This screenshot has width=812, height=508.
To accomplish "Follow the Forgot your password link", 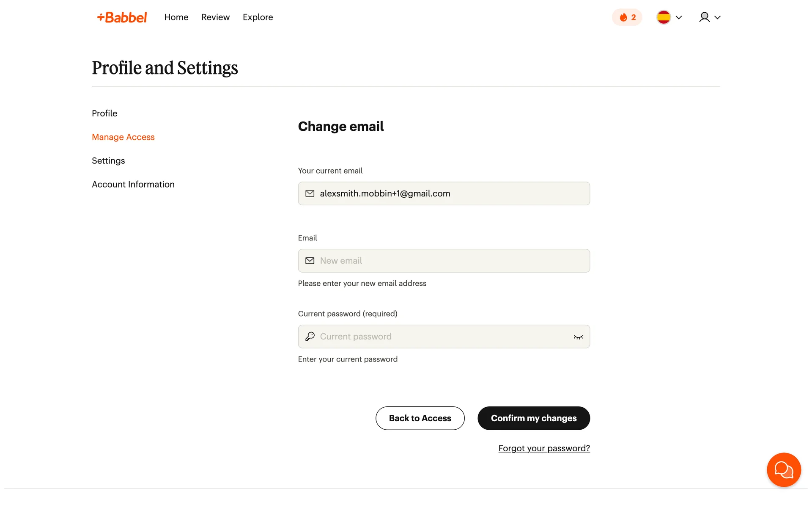I will tap(544, 448).
